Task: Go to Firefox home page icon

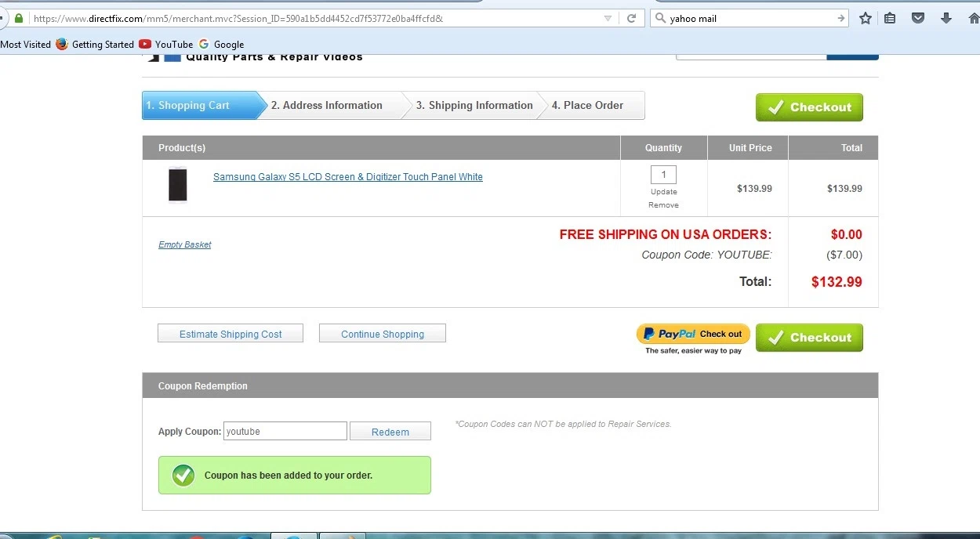Action: tap(973, 18)
